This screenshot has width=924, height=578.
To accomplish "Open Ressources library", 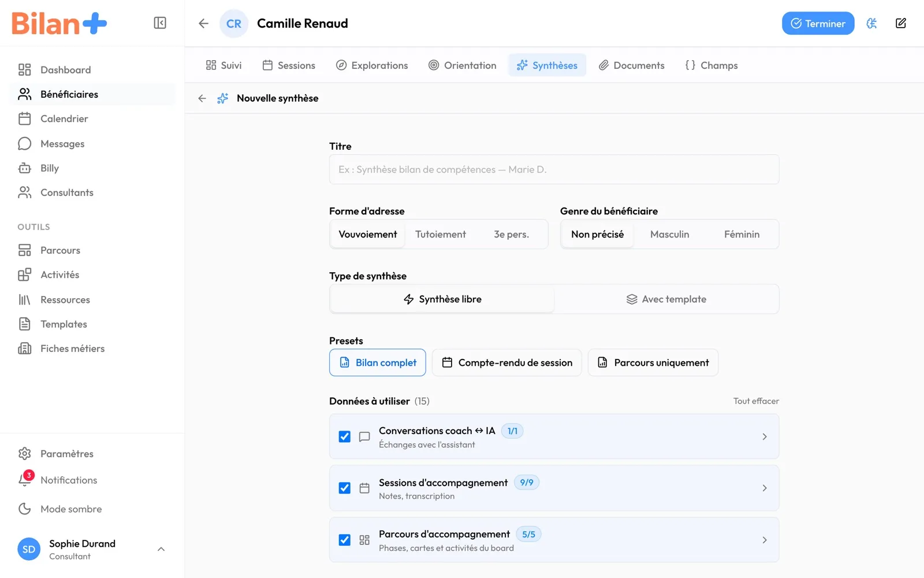I will tap(92, 299).
